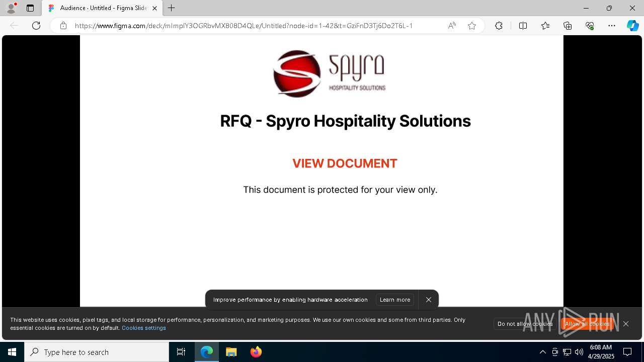Open Task View on taskbar

pos(181,352)
